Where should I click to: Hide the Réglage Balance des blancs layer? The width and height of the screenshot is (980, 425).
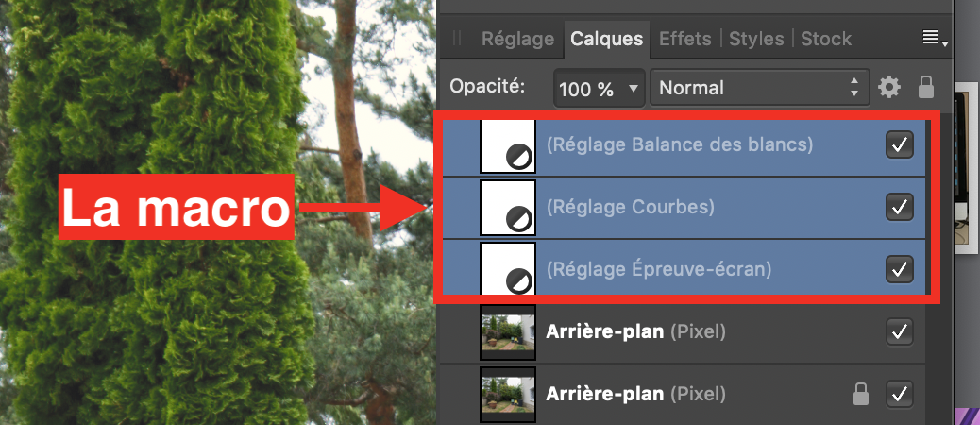point(900,145)
